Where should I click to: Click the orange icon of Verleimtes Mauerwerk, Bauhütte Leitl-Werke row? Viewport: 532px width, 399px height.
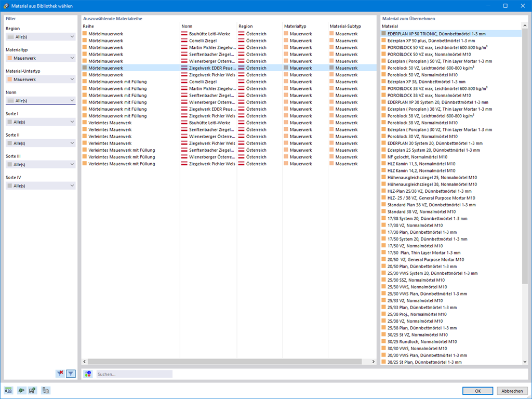85,123
